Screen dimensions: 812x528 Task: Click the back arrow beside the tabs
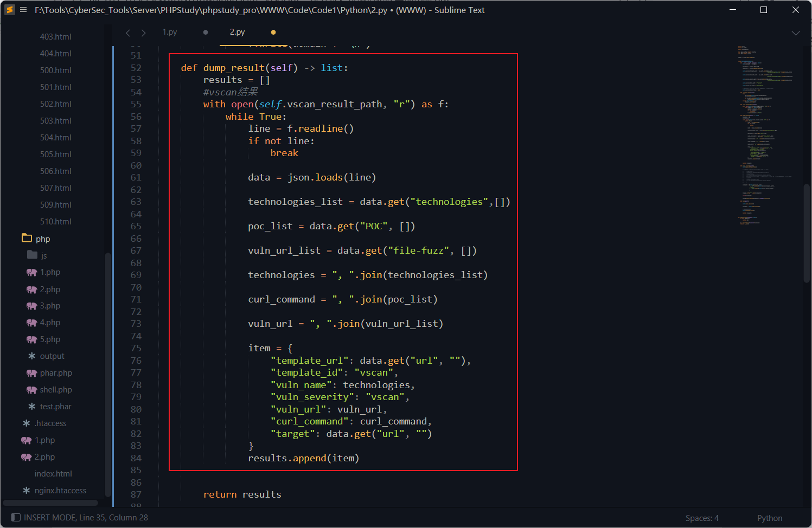pyautogui.click(x=128, y=33)
